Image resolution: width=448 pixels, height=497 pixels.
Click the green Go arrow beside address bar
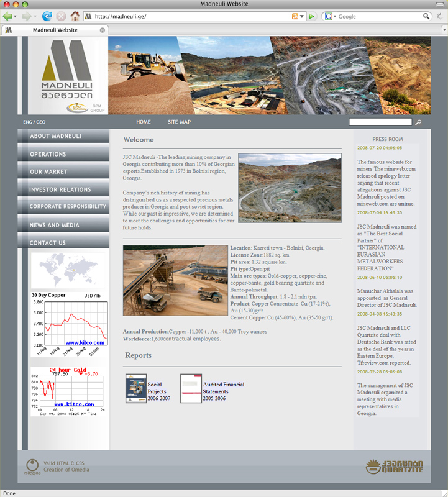312,16
